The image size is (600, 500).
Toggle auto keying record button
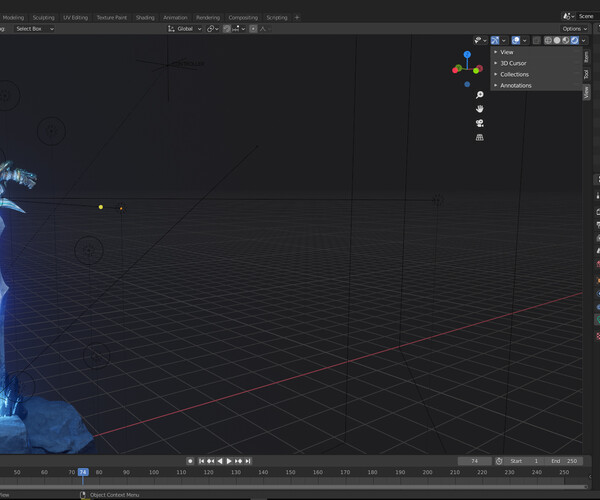(x=190, y=461)
